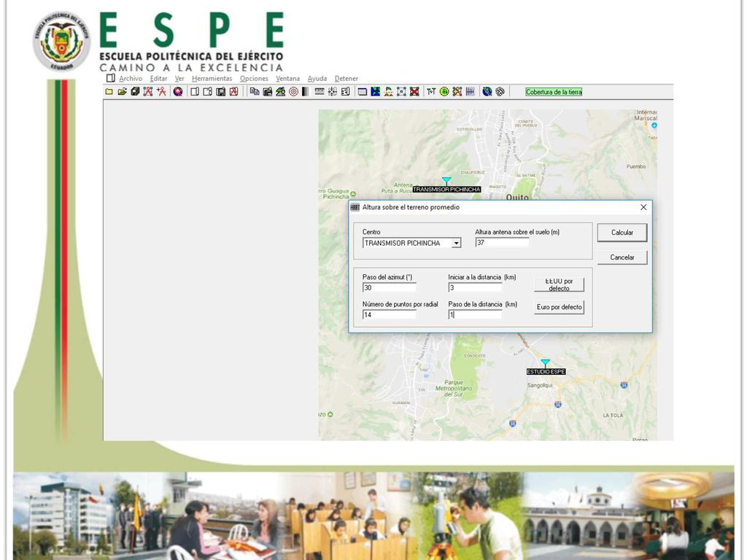Click the elevation grid toolbar icon
Screen dimensions: 747x560
click(x=345, y=91)
